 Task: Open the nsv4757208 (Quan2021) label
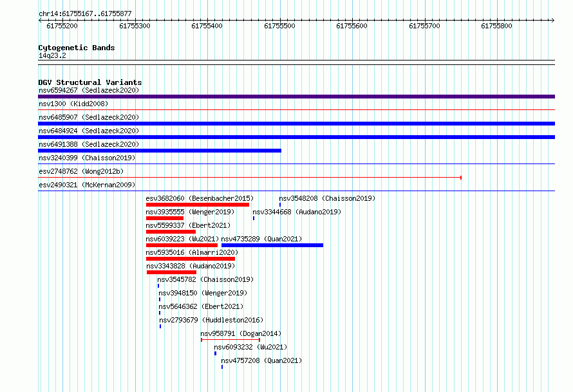[261, 360]
